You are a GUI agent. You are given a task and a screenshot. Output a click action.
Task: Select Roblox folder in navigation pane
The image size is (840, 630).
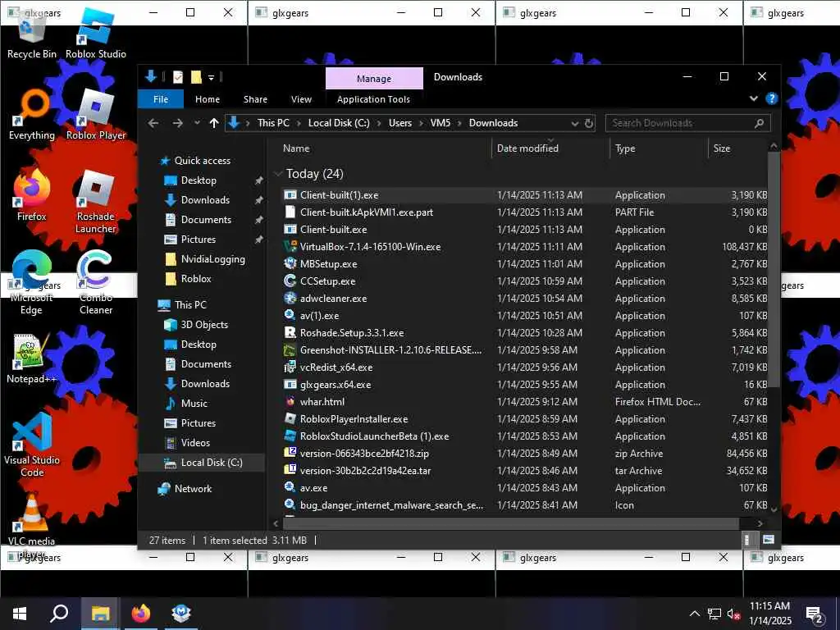coord(189,279)
